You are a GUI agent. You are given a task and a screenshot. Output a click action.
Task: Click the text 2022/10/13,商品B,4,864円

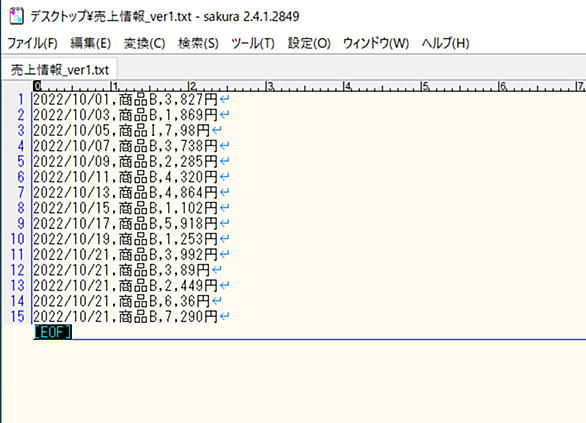click(125, 192)
